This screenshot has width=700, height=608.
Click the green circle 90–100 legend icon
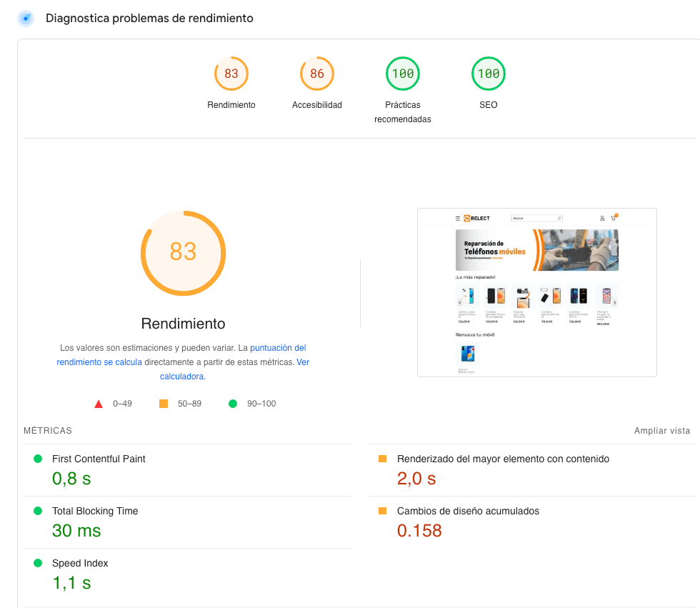[233, 404]
